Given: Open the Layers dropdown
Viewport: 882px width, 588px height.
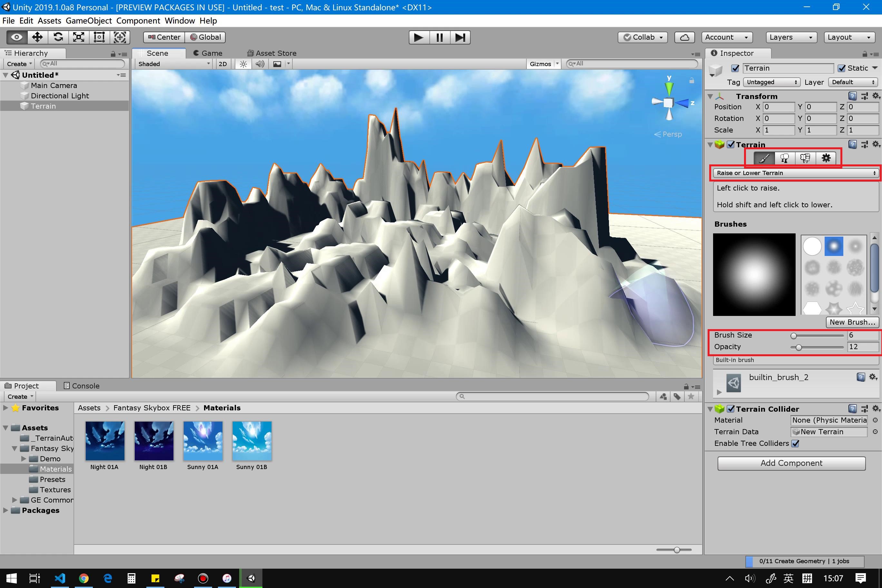Looking at the screenshot, I should (790, 37).
